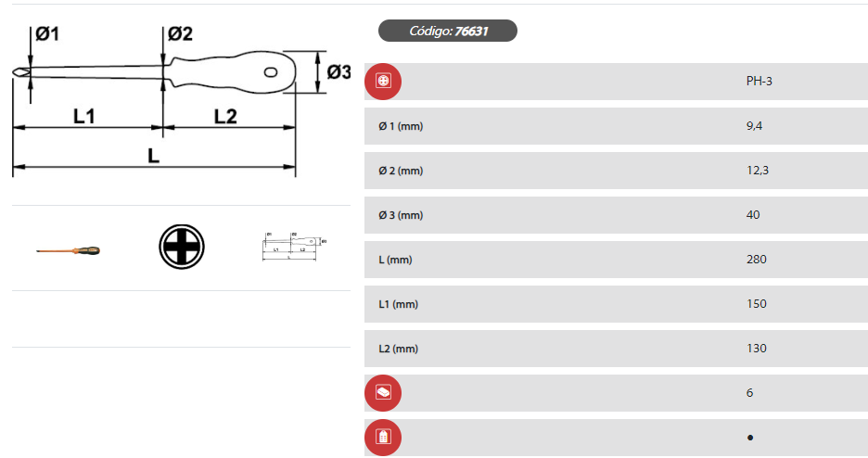Image resolution: width=868 pixels, height=458 pixels.
Task: Click the PH-3 value in the table
Action: tap(759, 82)
